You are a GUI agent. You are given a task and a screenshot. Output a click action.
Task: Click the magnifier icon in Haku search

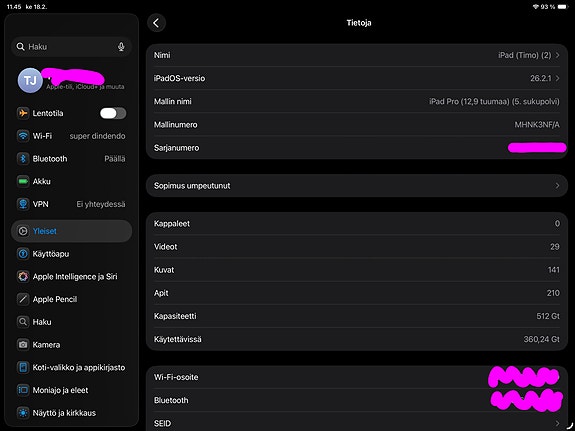[21, 47]
